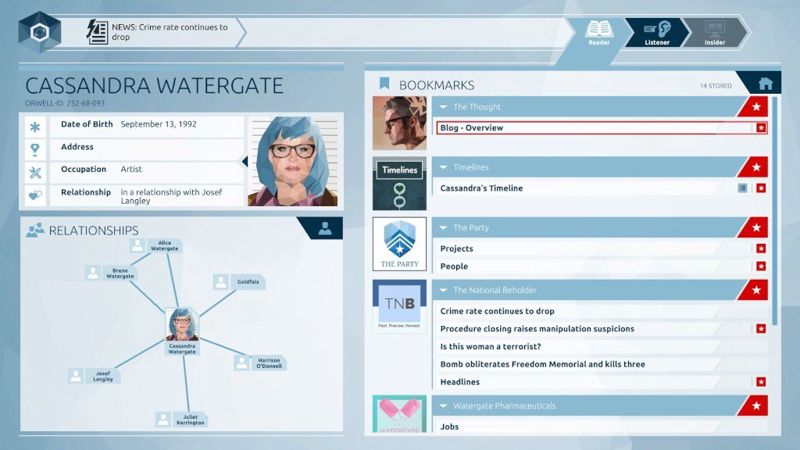Select the Reader module
The width and height of the screenshot is (800, 450).
[x=599, y=33]
